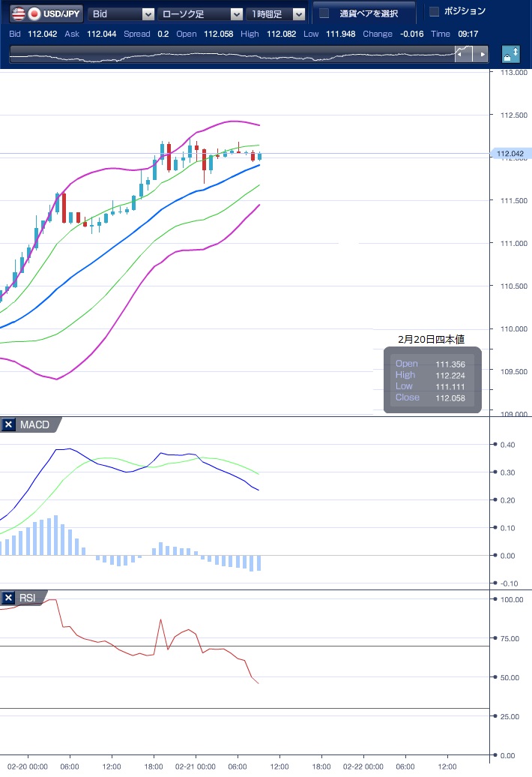Open the ローソク足 chart type dropdown
Screen dimensions: 532x777
tap(237, 14)
